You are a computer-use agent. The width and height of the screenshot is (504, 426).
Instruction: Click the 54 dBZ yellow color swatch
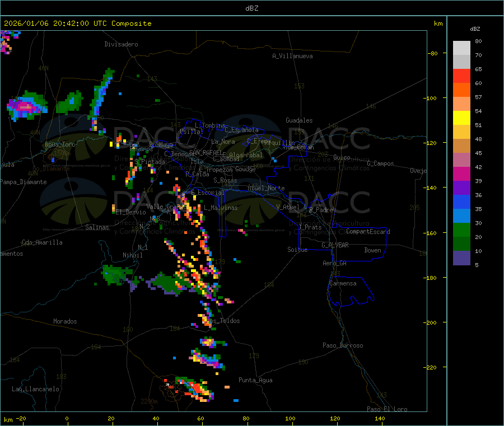coord(461,118)
